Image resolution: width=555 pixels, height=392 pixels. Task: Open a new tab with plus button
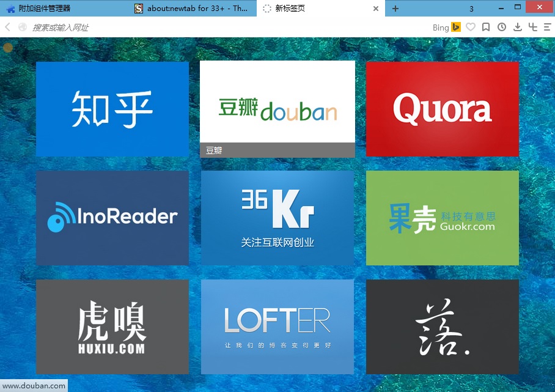tap(395, 9)
